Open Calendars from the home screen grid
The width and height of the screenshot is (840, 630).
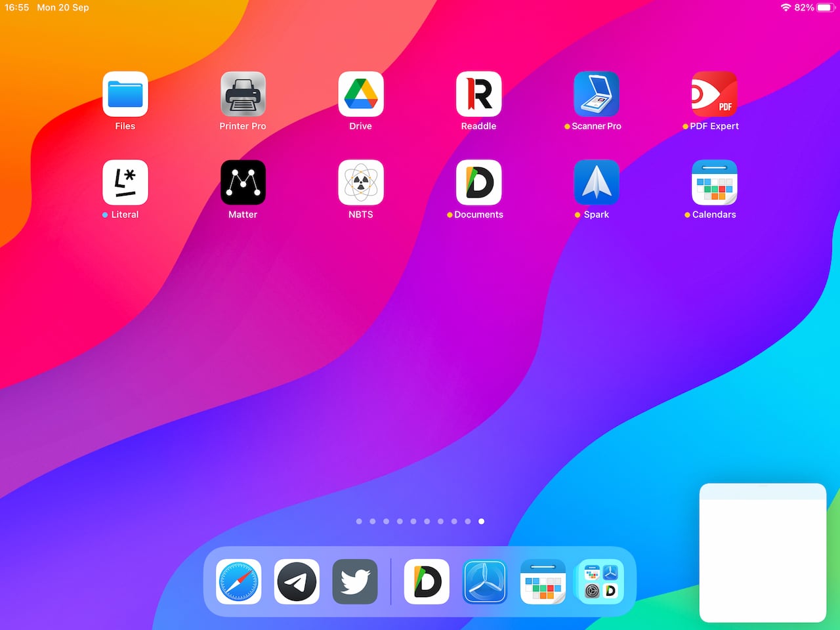(714, 182)
